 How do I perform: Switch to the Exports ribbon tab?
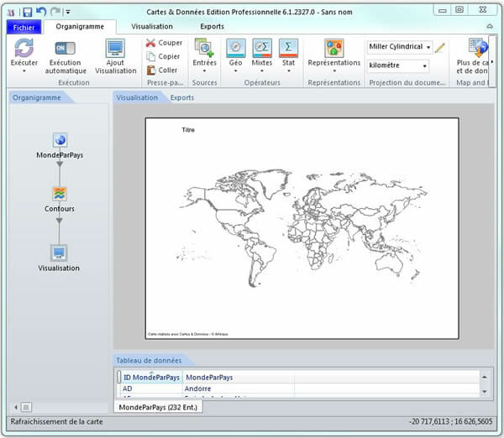(212, 27)
